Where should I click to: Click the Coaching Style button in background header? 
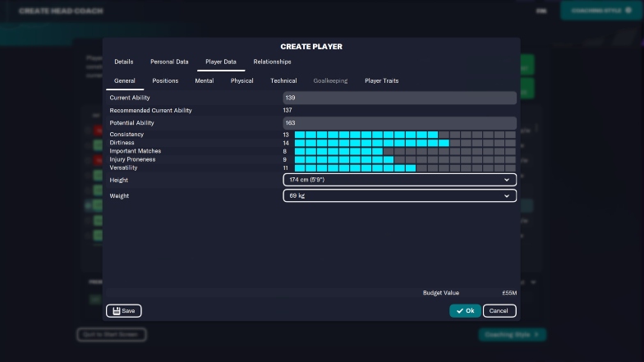point(601,10)
